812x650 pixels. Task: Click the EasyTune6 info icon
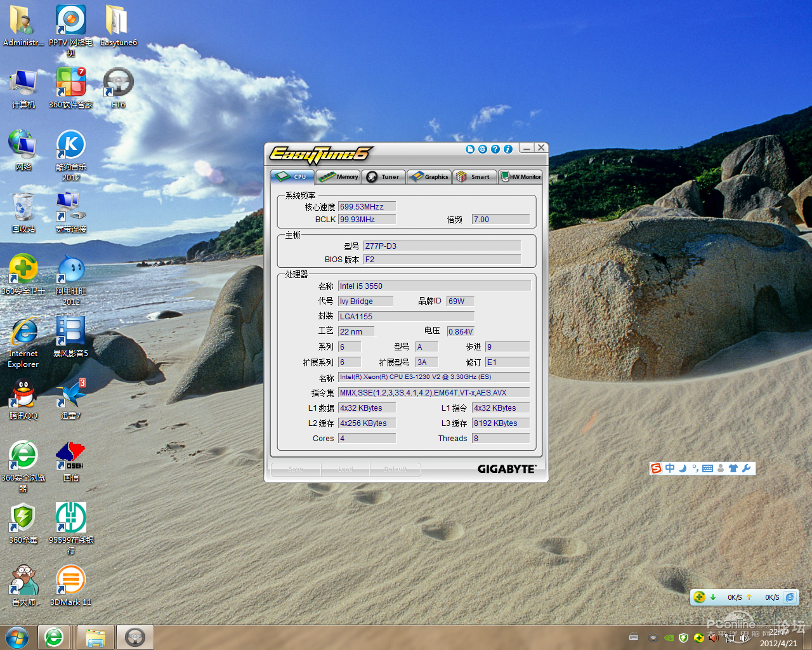(x=508, y=149)
